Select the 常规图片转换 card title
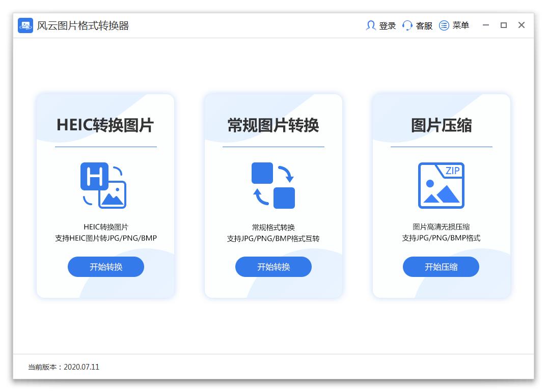This screenshot has width=547, height=392. [273, 125]
